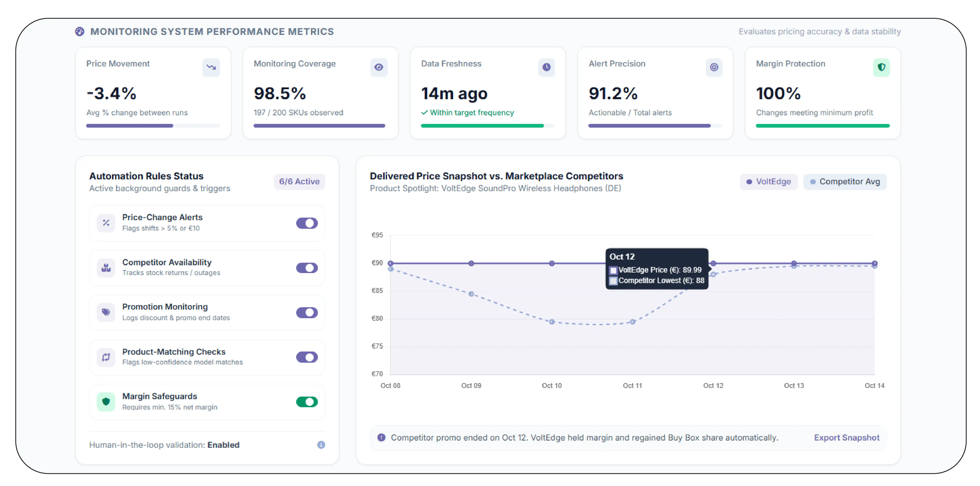The width and height of the screenshot is (980, 486).
Task: Click the alert icon in competitor promo note
Action: pos(381,437)
